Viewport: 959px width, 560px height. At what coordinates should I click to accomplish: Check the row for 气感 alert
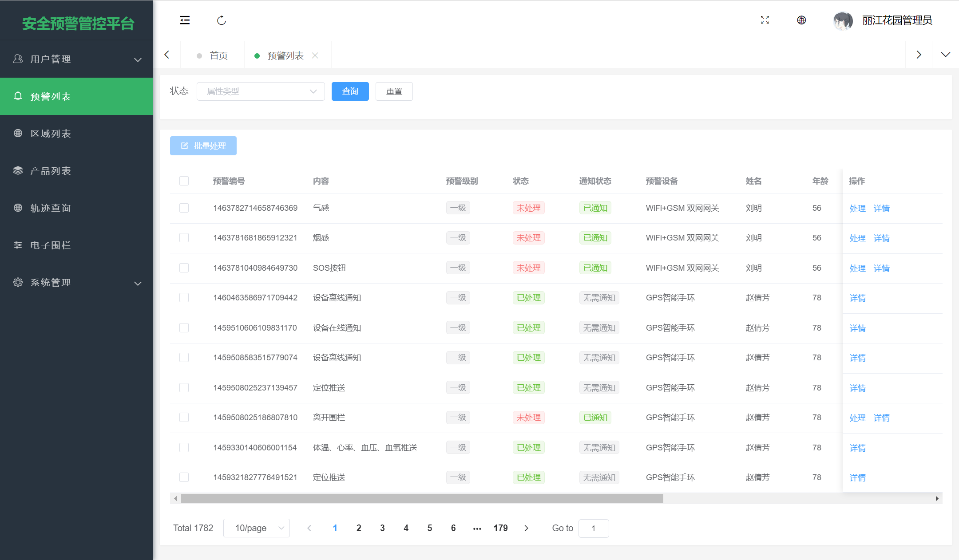click(184, 208)
